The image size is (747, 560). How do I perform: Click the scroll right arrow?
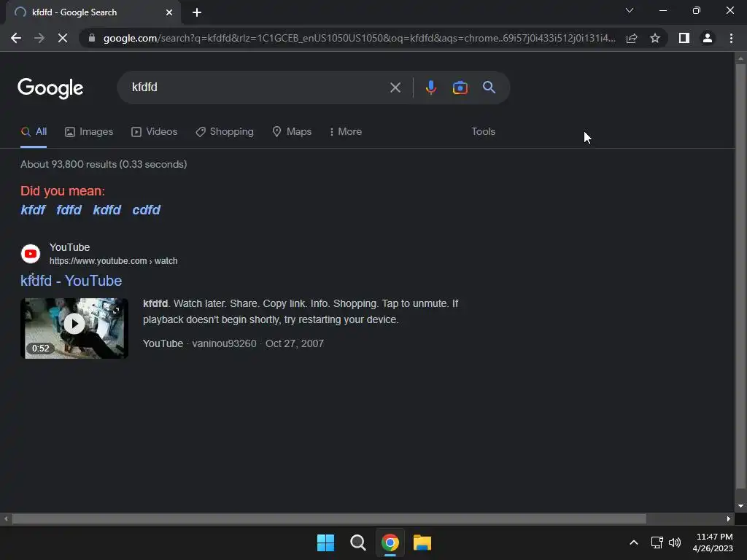point(729,518)
